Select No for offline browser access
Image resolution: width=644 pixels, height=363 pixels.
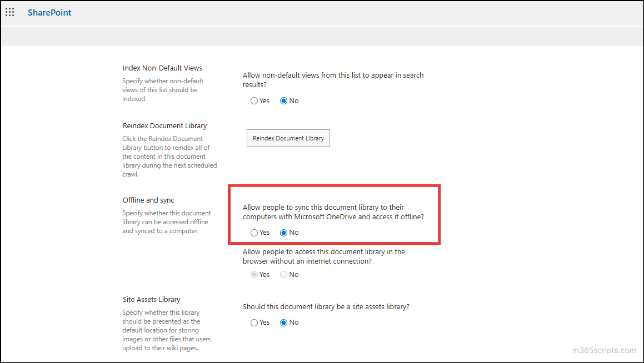point(283,274)
